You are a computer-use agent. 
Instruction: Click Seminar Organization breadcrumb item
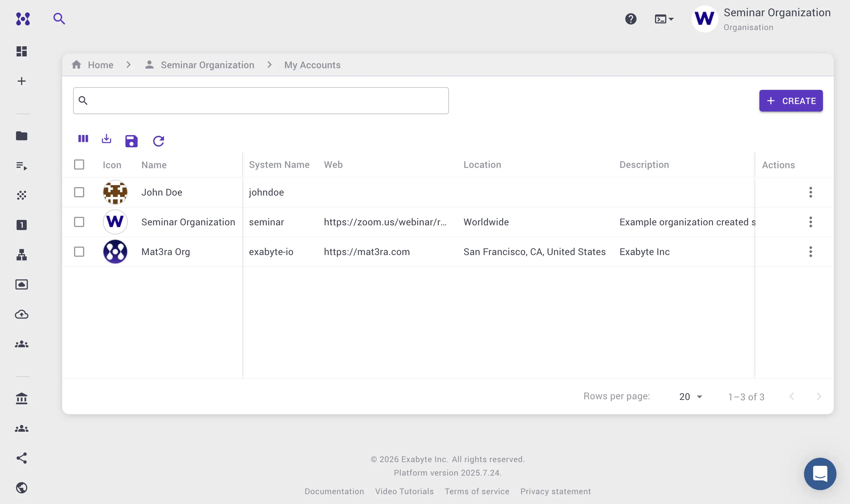point(207,65)
